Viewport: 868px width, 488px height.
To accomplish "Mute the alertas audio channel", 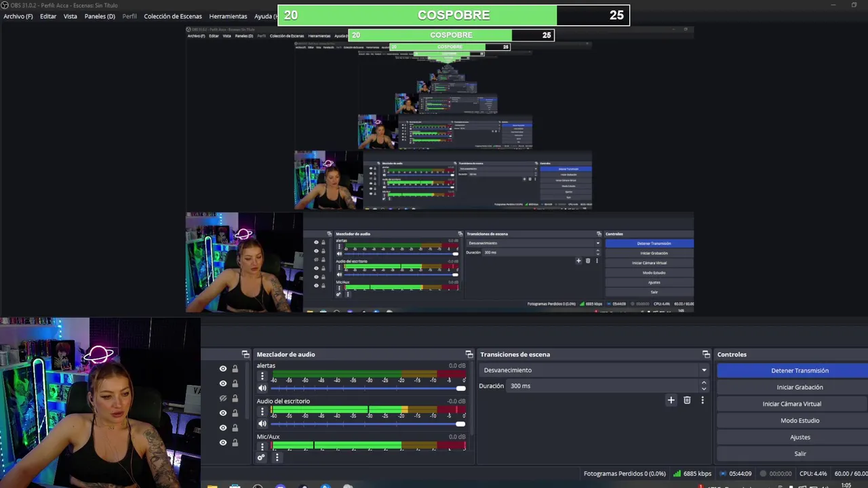I will 262,388.
